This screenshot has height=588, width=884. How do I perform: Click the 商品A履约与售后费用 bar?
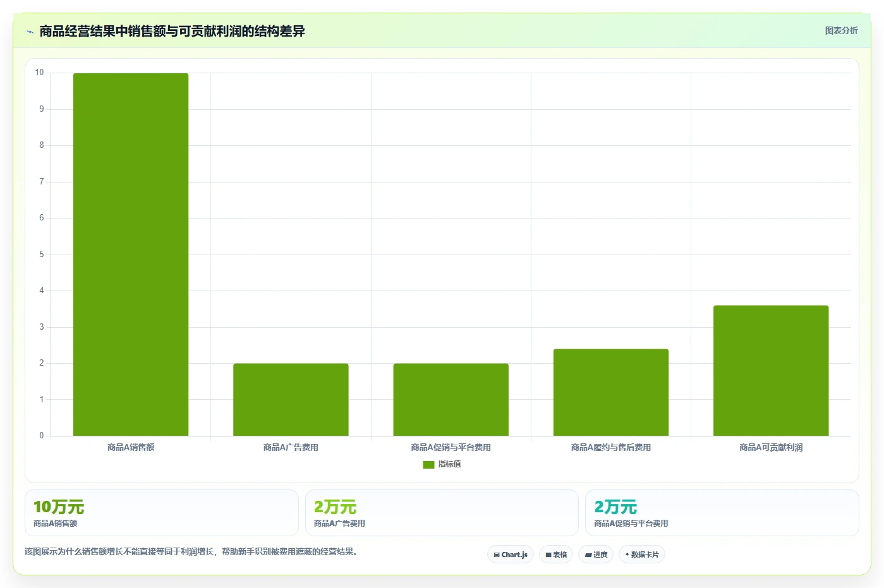coord(611,392)
